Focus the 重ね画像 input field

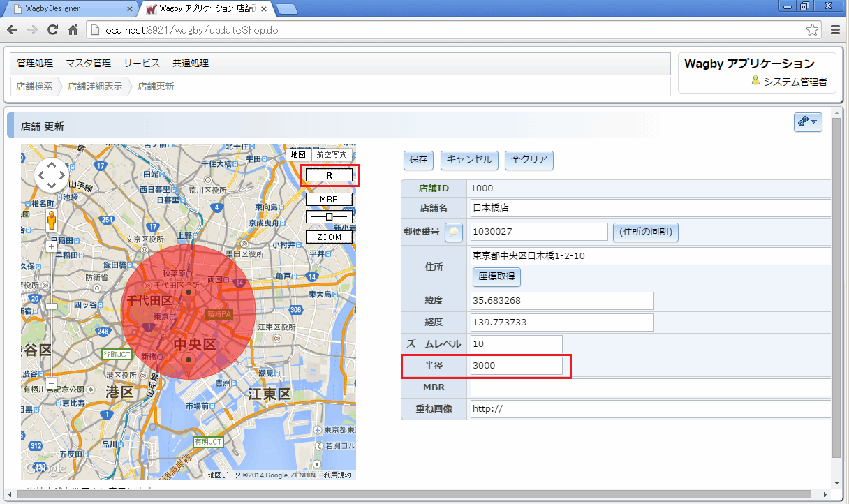(x=651, y=409)
